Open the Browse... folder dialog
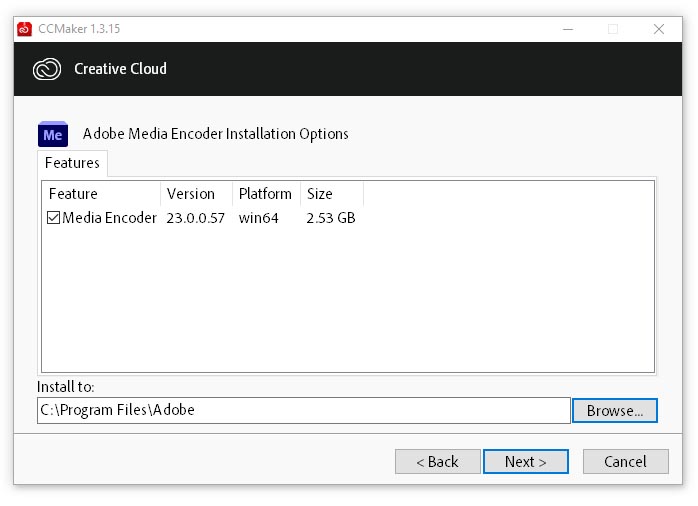This screenshot has height=506, width=698. pyautogui.click(x=615, y=410)
